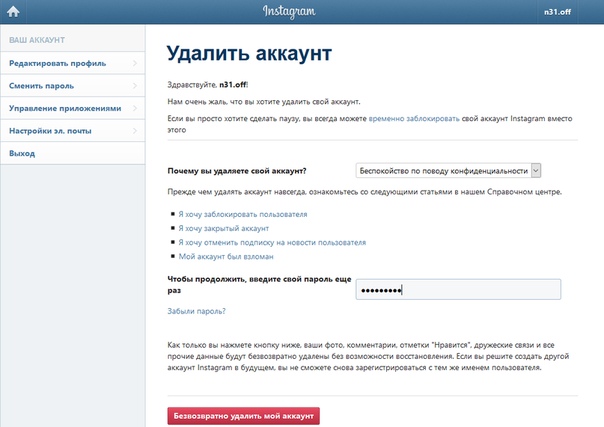Image resolution: width=604 pixels, height=427 pixels.
Task: Open Управление приложениями section
Action: tap(73, 108)
